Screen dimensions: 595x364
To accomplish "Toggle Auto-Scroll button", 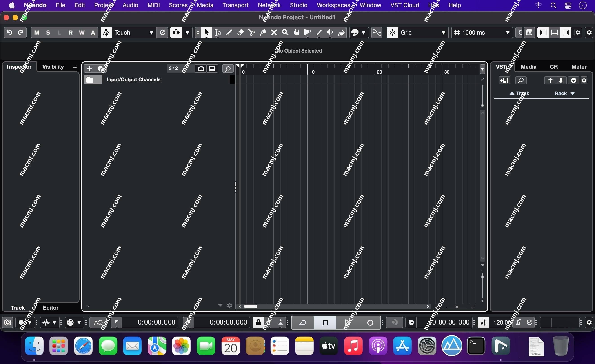I will click(x=176, y=32).
